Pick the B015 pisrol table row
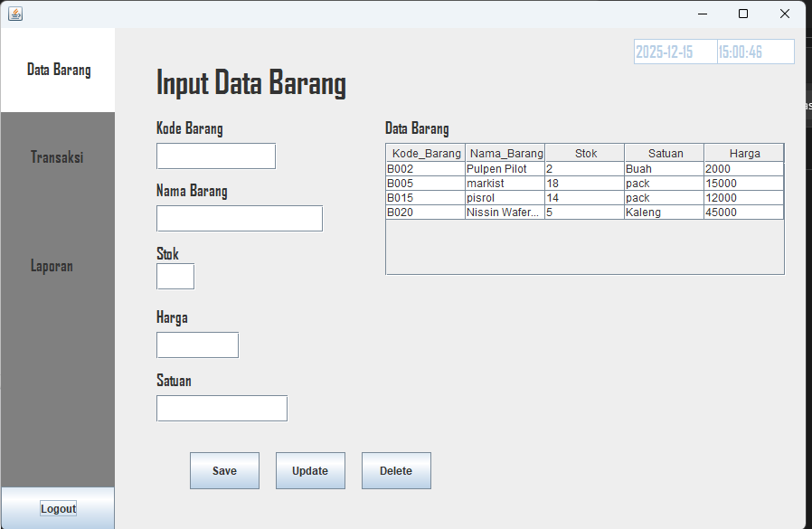The height and width of the screenshot is (529, 812). pos(505,198)
